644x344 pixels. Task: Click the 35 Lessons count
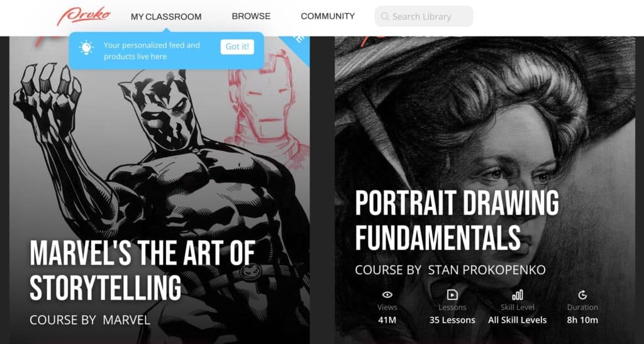point(452,320)
